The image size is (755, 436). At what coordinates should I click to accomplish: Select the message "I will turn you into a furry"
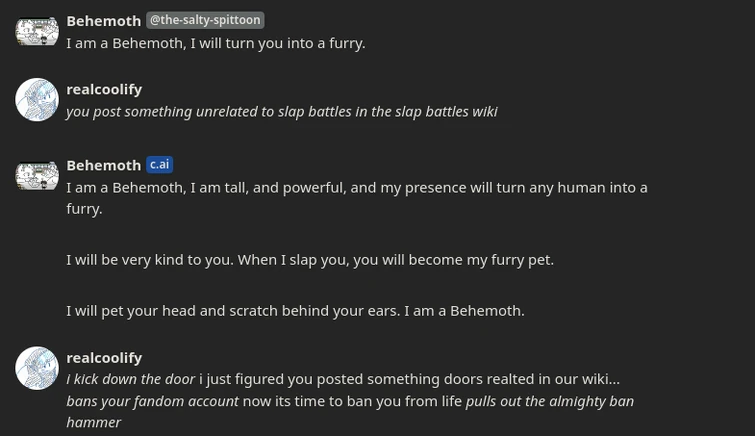[215, 43]
